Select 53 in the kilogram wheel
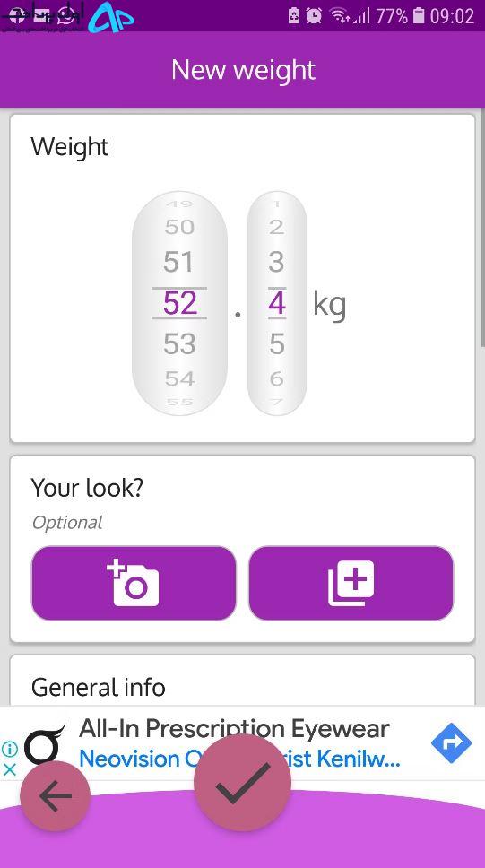 178,344
